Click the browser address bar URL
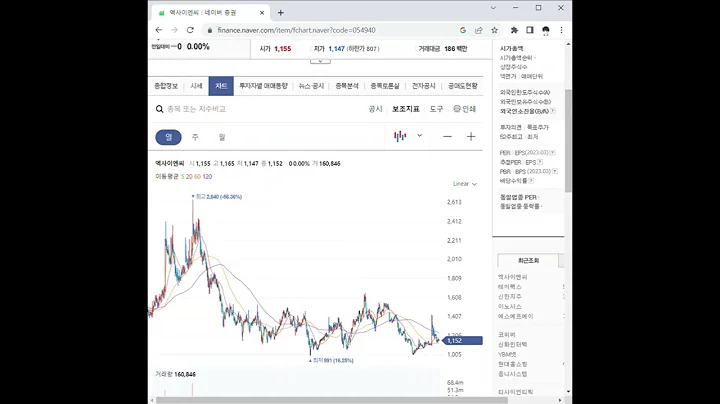Screen dimensions: 720x404 296,30
